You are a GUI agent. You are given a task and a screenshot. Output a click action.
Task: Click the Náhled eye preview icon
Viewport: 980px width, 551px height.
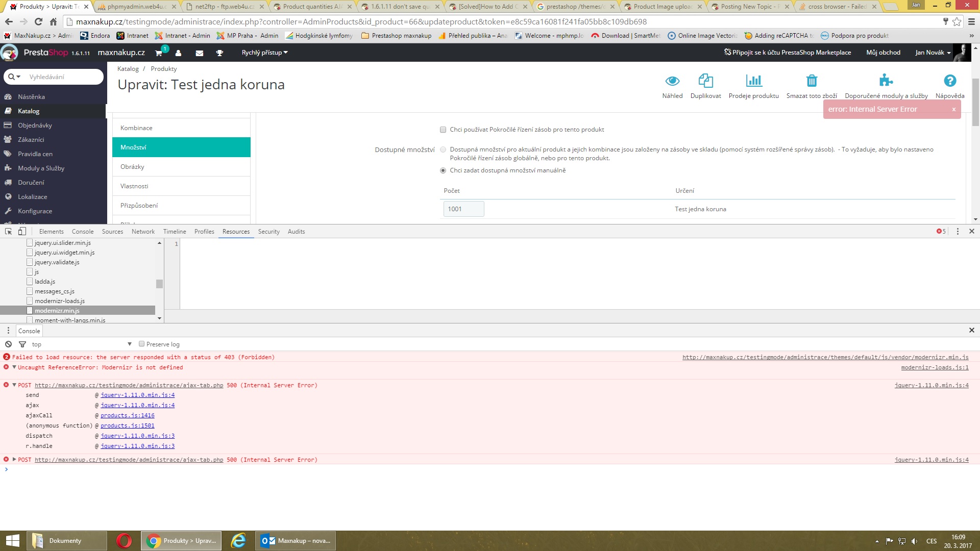point(672,81)
